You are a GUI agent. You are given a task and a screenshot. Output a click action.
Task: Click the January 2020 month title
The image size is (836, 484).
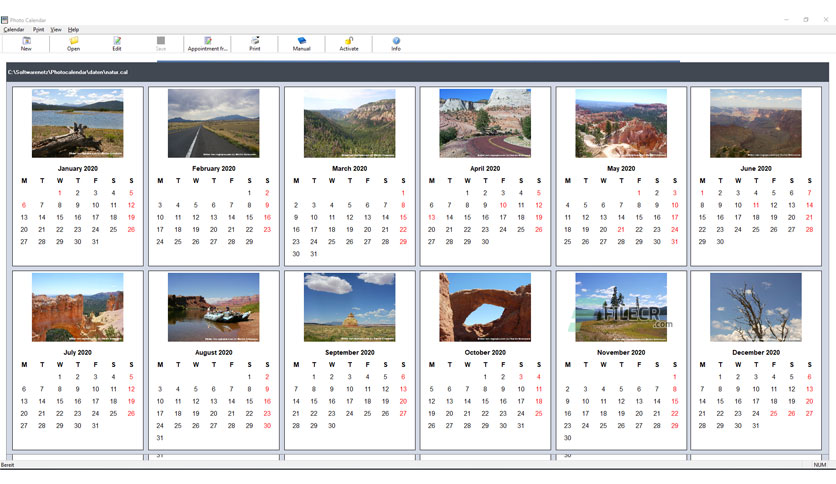[x=77, y=168]
